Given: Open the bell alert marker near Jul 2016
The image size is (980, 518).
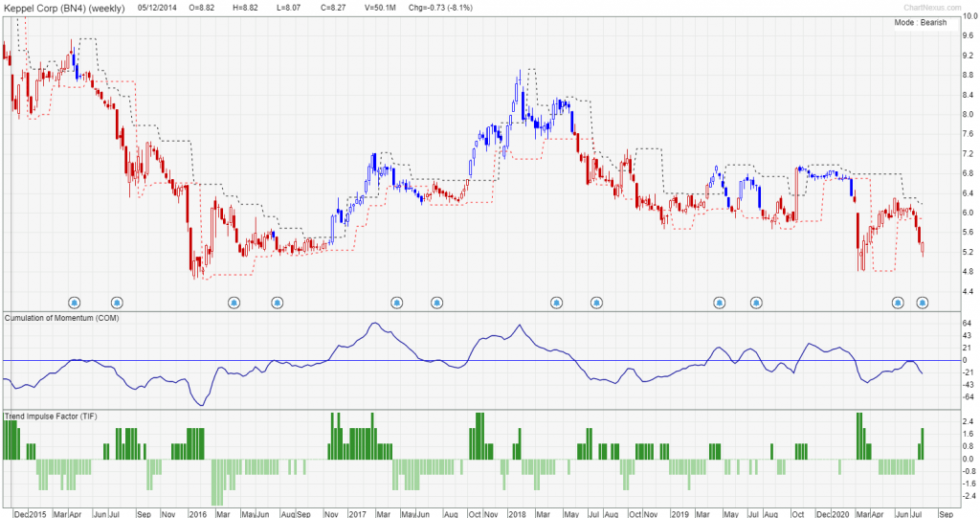Looking at the screenshot, I should 277,303.
